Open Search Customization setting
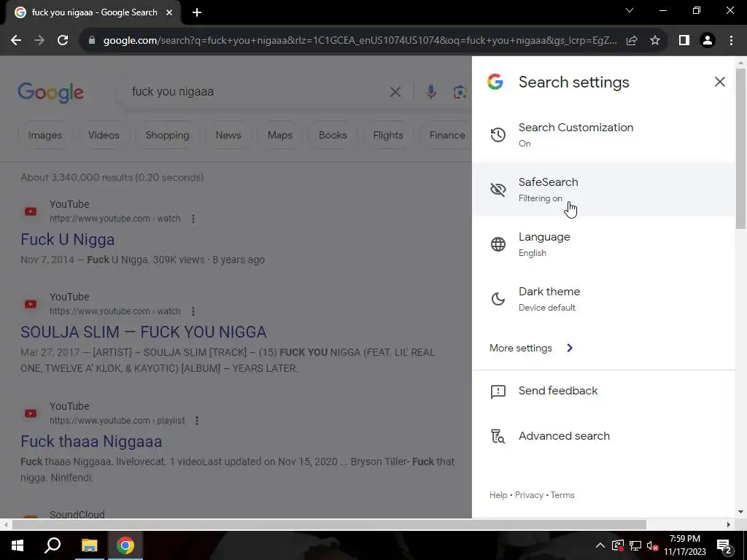Screen dimensions: 747x560 coord(603,135)
